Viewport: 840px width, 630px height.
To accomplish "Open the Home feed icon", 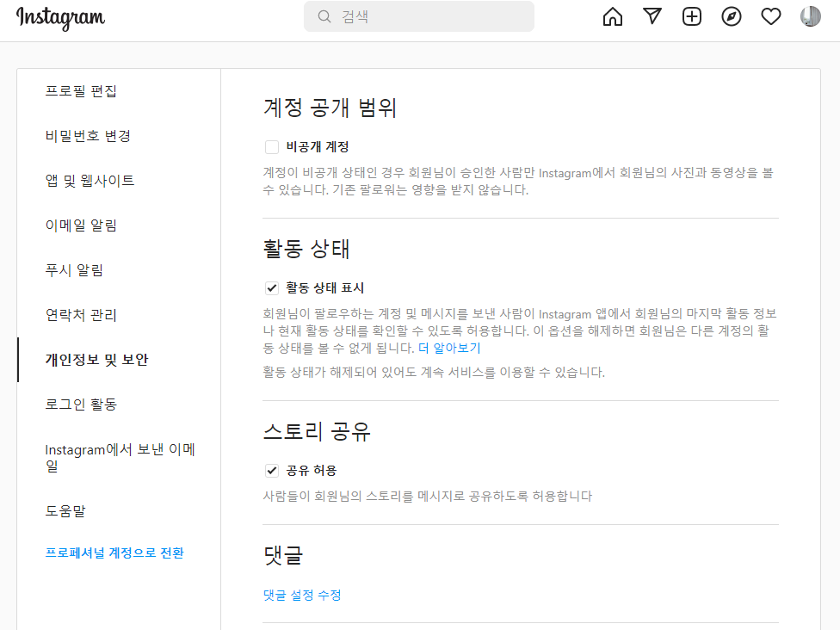I will point(613,16).
